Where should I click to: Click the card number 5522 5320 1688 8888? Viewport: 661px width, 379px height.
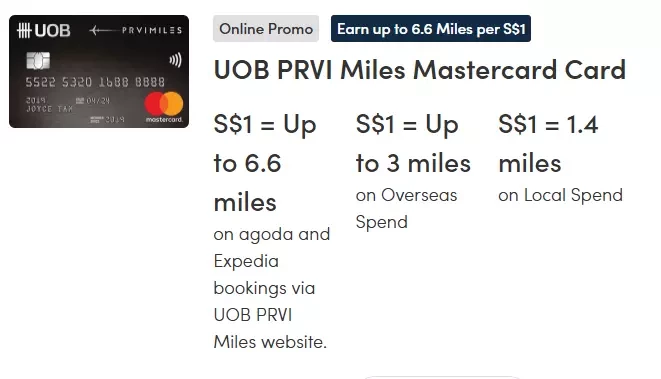pos(95,82)
